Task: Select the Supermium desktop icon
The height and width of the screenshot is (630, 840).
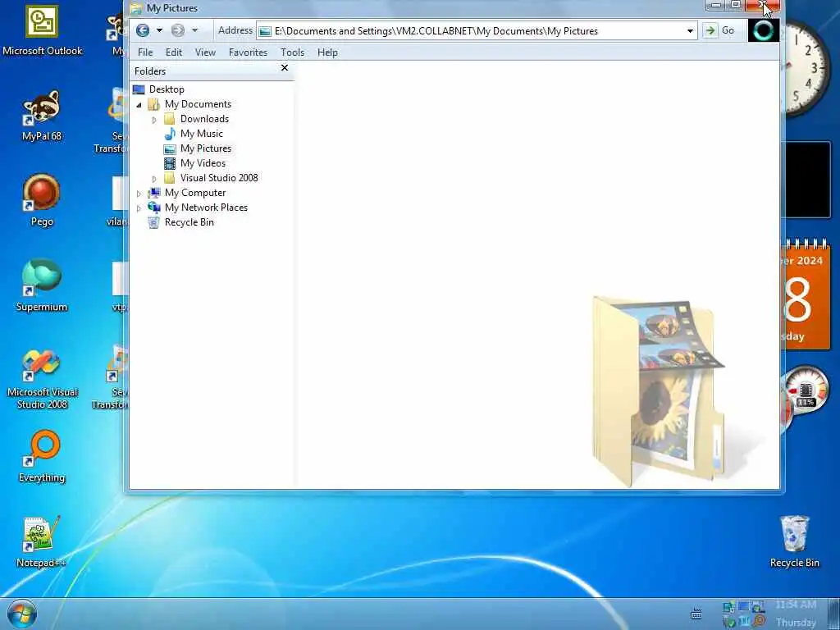Action: click(42, 285)
